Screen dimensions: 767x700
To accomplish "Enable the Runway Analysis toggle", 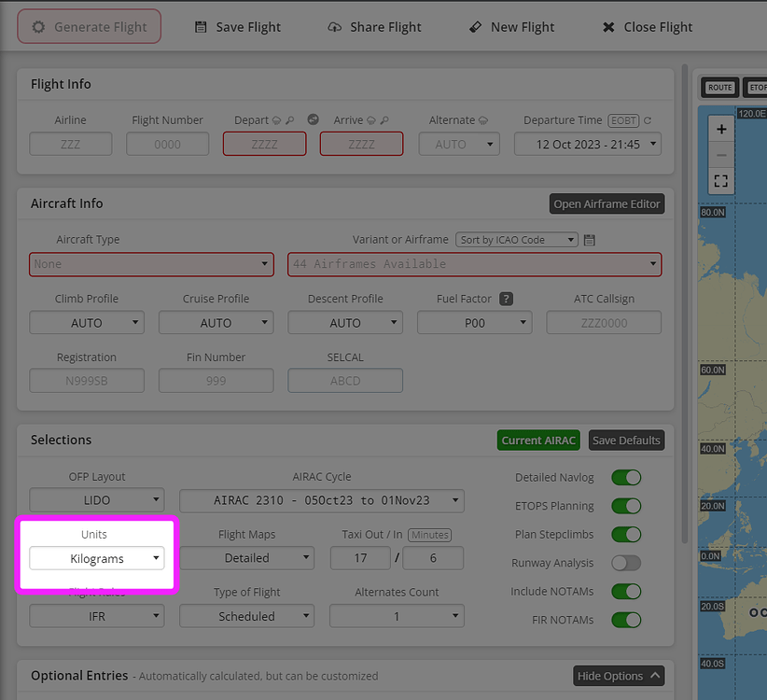I will [x=626, y=563].
